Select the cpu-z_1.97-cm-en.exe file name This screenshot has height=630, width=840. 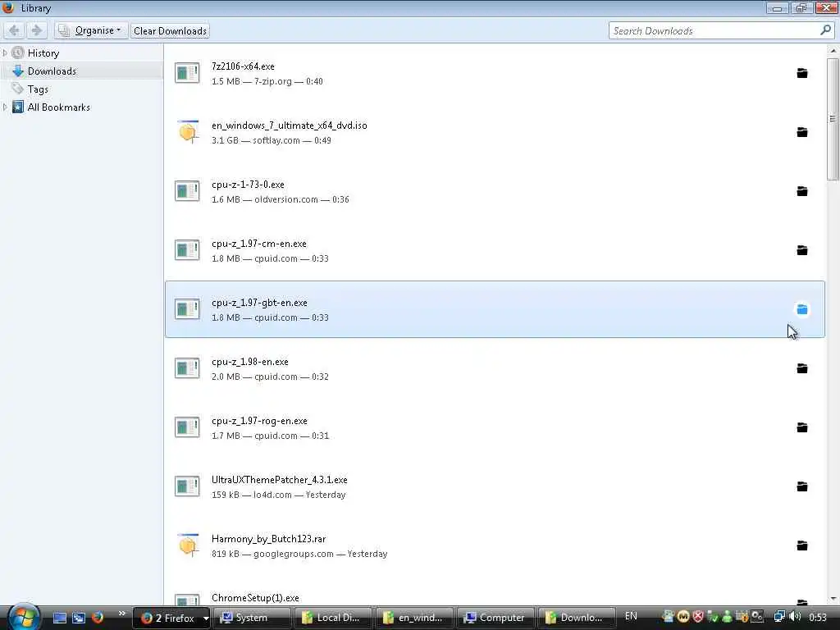[x=258, y=244]
